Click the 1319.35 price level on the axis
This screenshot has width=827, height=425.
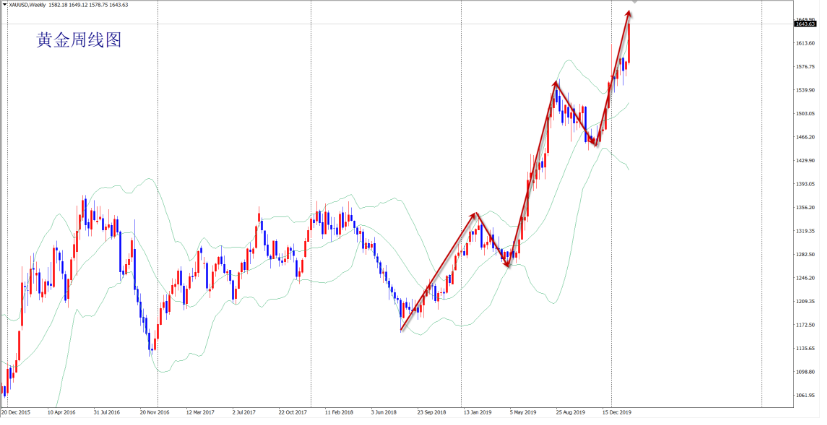tap(804, 231)
